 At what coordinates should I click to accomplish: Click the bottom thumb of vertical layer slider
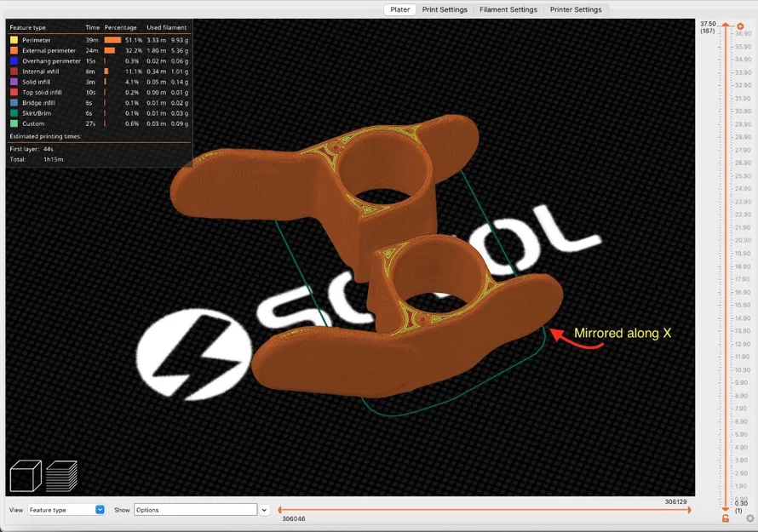pyautogui.click(x=726, y=509)
